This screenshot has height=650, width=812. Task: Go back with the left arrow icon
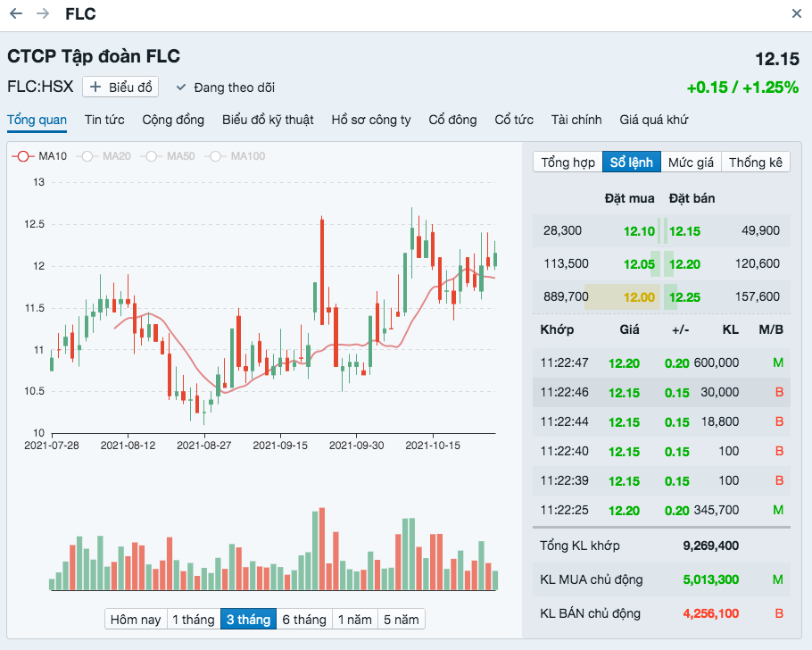pyautogui.click(x=16, y=13)
